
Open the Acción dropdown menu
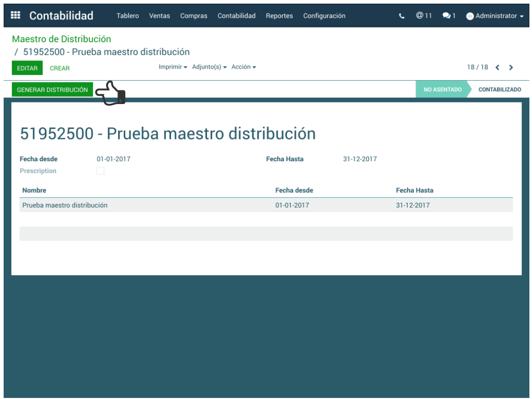(243, 67)
